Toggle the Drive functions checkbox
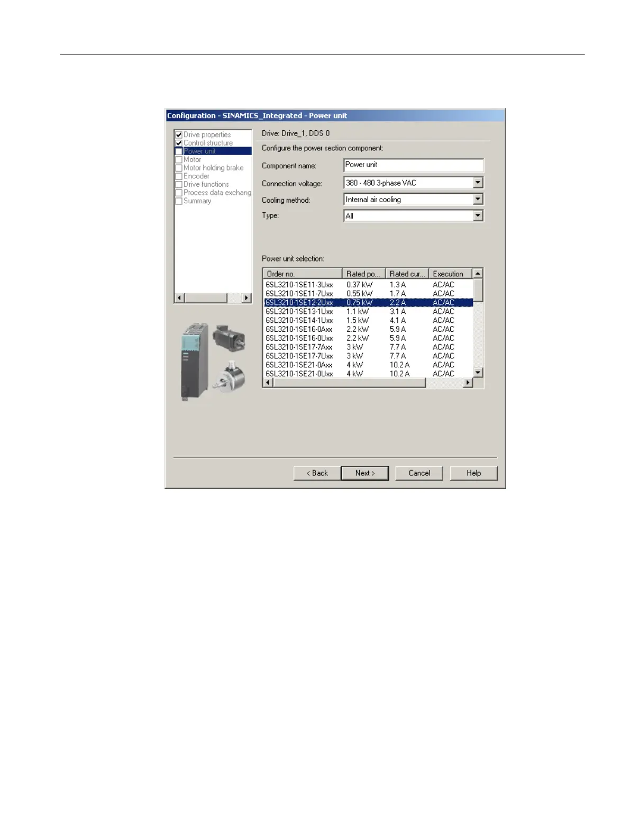The width and height of the screenshot is (630, 840). click(x=179, y=185)
